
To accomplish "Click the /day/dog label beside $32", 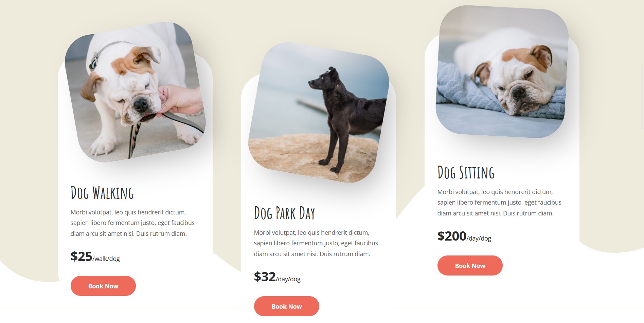I will pyautogui.click(x=288, y=279).
